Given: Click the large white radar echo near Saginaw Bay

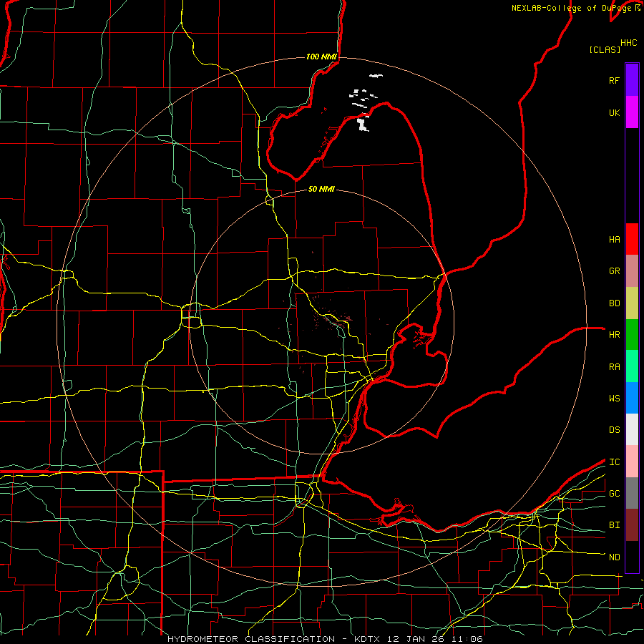Looking at the screenshot, I should coord(363,125).
